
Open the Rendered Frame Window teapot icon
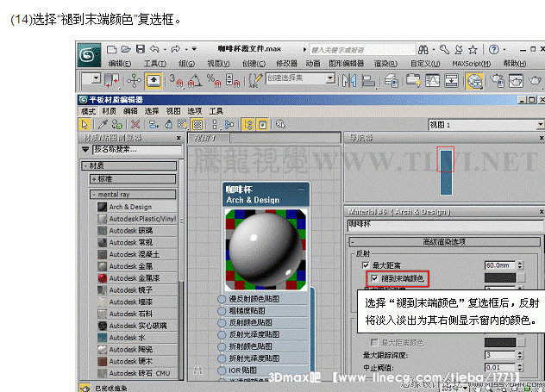(516, 81)
